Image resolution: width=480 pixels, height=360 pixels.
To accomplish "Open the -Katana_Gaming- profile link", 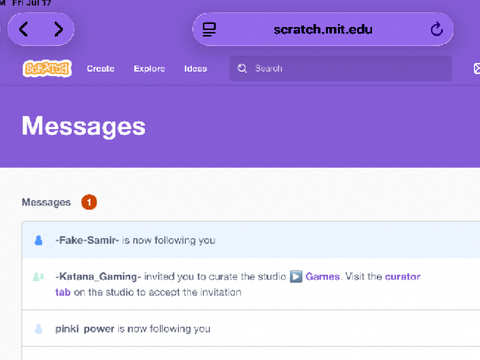I will [98, 276].
